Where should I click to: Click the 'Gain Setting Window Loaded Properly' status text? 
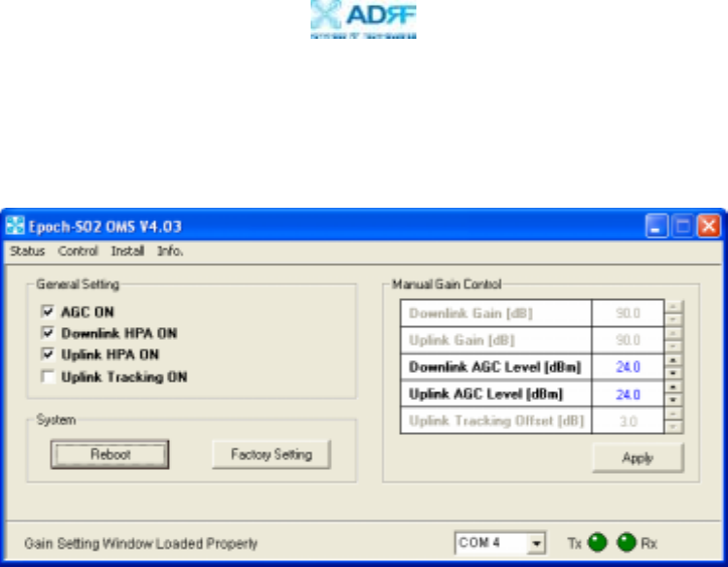coord(141,544)
